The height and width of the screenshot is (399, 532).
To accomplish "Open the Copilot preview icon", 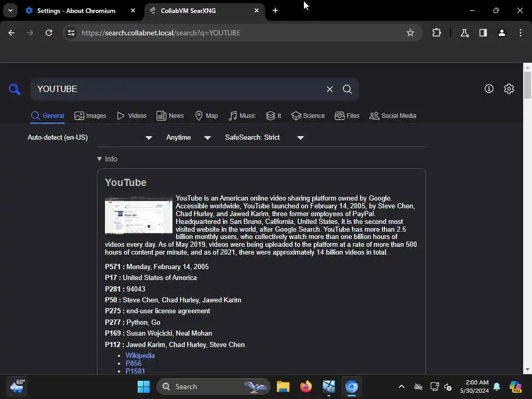I will coord(515,387).
